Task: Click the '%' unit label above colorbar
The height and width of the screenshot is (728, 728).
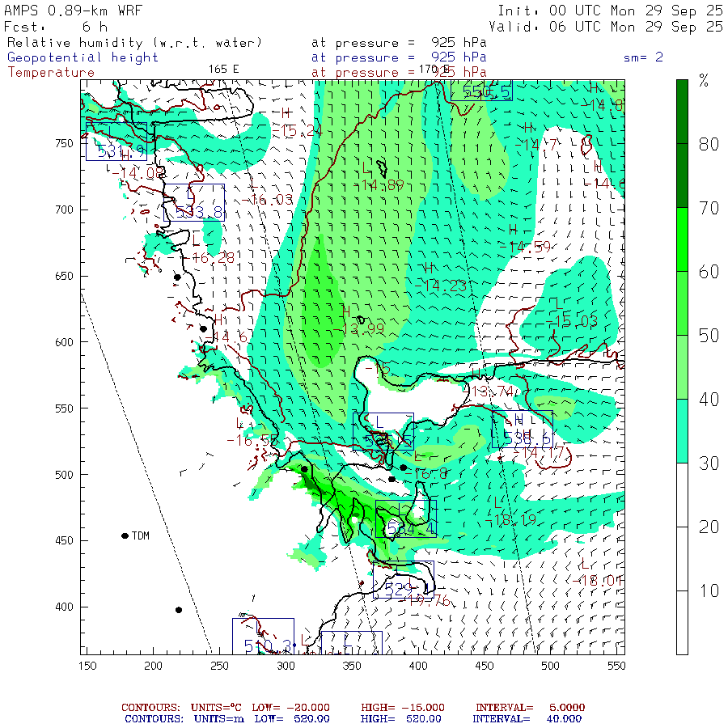Action: [x=704, y=81]
